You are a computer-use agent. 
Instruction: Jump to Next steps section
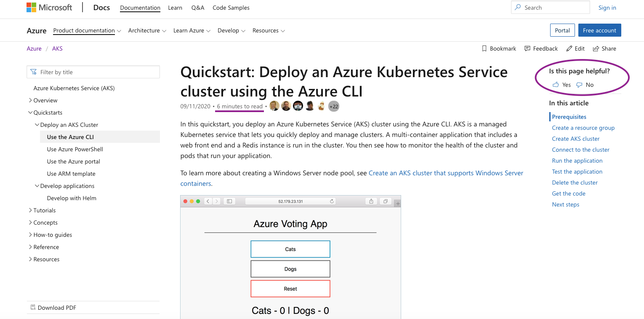click(566, 204)
